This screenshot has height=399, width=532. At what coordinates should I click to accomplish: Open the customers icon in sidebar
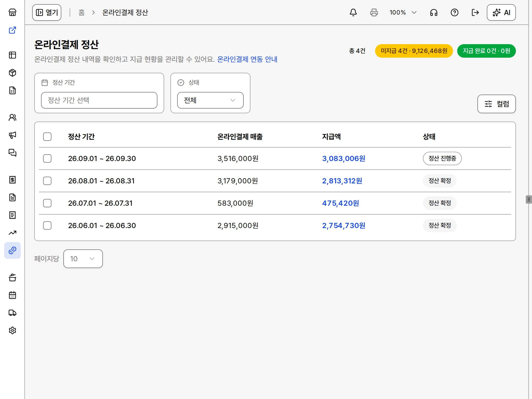(12, 117)
